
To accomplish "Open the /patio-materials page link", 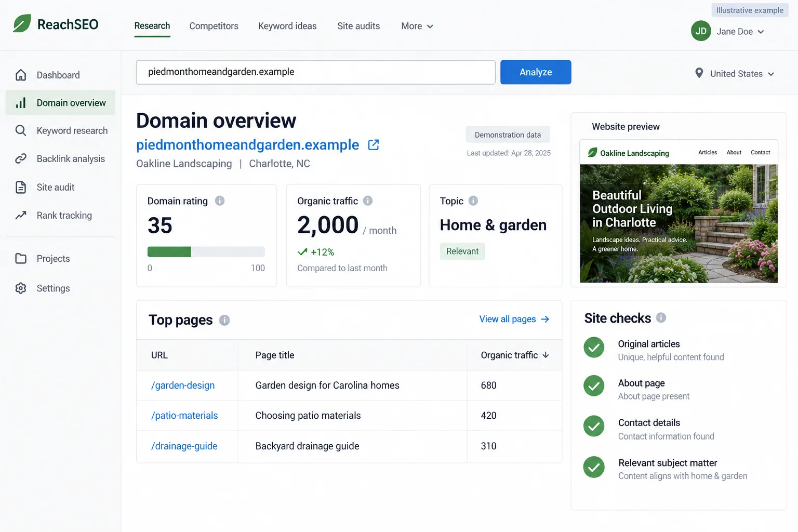I will coord(184,416).
